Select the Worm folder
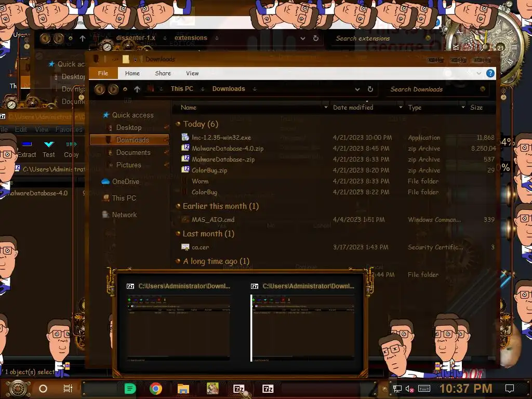The image size is (532, 399). pyautogui.click(x=200, y=181)
